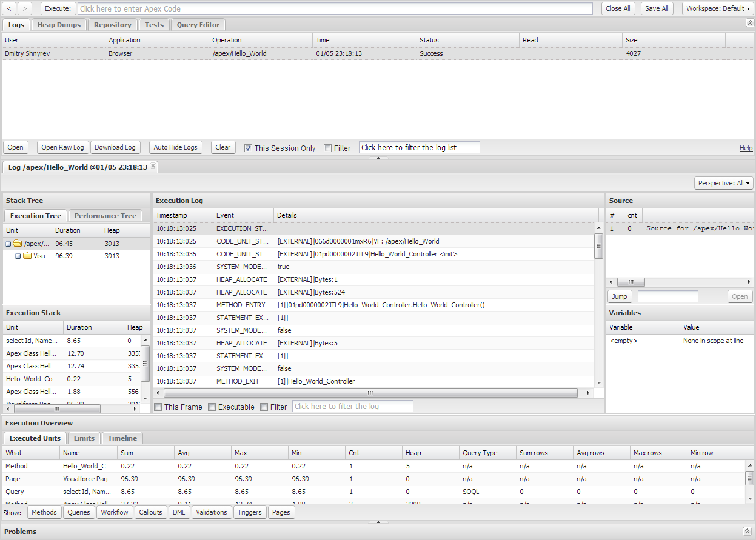Click Open Raw Log button
The width and height of the screenshot is (756, 540).
63,147
